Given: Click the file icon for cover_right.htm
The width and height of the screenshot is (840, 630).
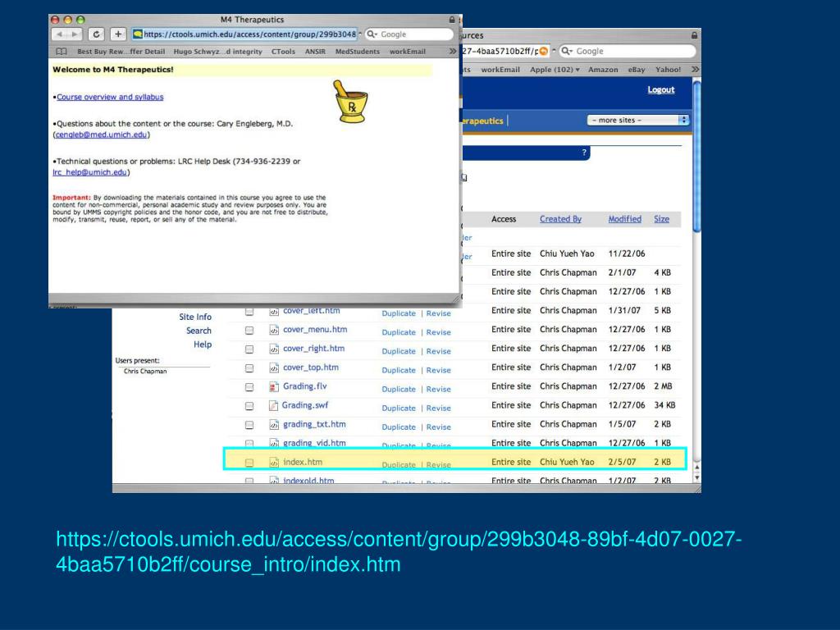Looking at the screenshot, I should [274, 349].
